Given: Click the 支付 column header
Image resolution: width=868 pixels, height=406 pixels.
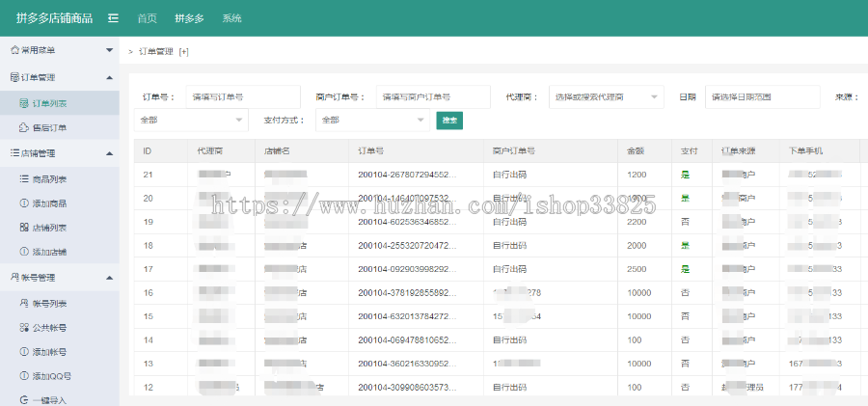Looking at the screenshot, I should tap(690, 150).
